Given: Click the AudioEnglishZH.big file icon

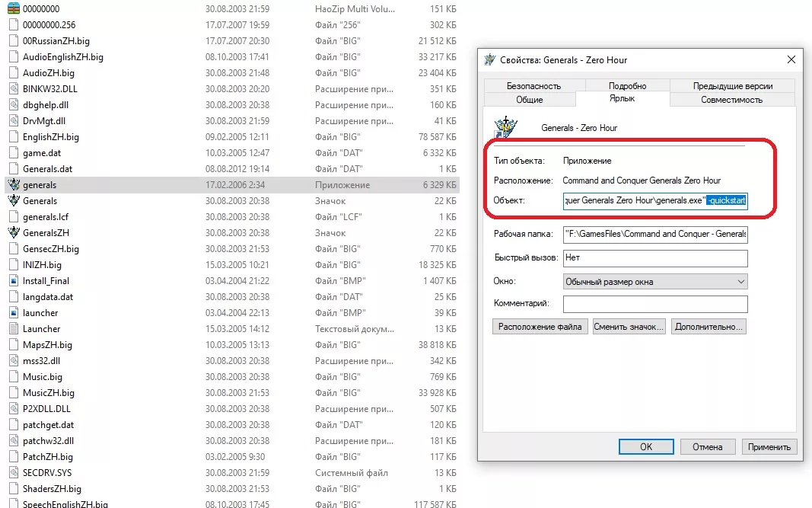Looking at the screenshot, I should click(x=14, y=57).
